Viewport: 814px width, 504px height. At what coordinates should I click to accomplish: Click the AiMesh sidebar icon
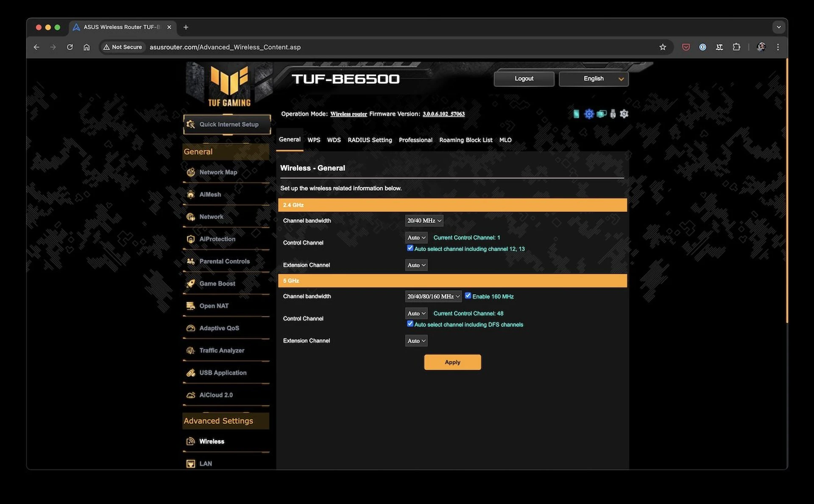coord(191,195)
